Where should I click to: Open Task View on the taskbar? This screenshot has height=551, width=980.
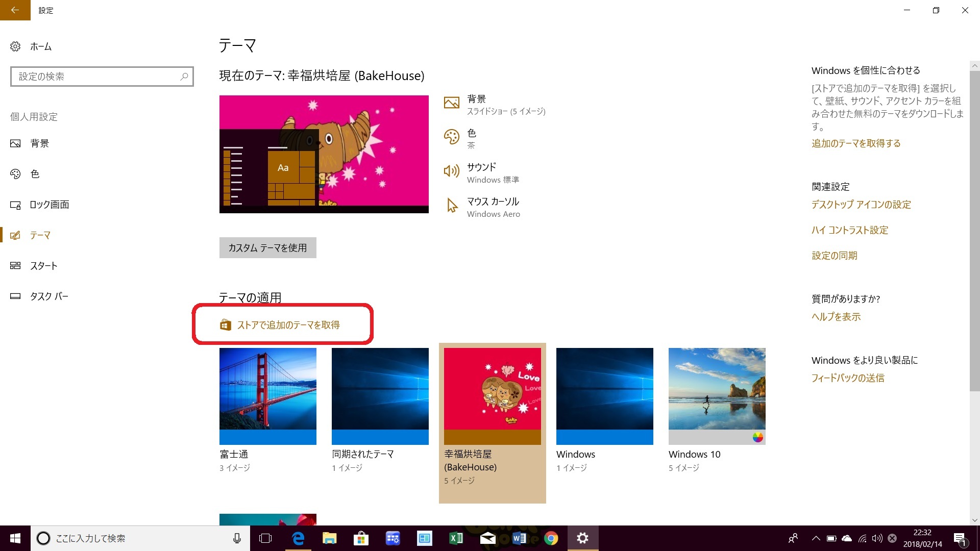(265, 538)
